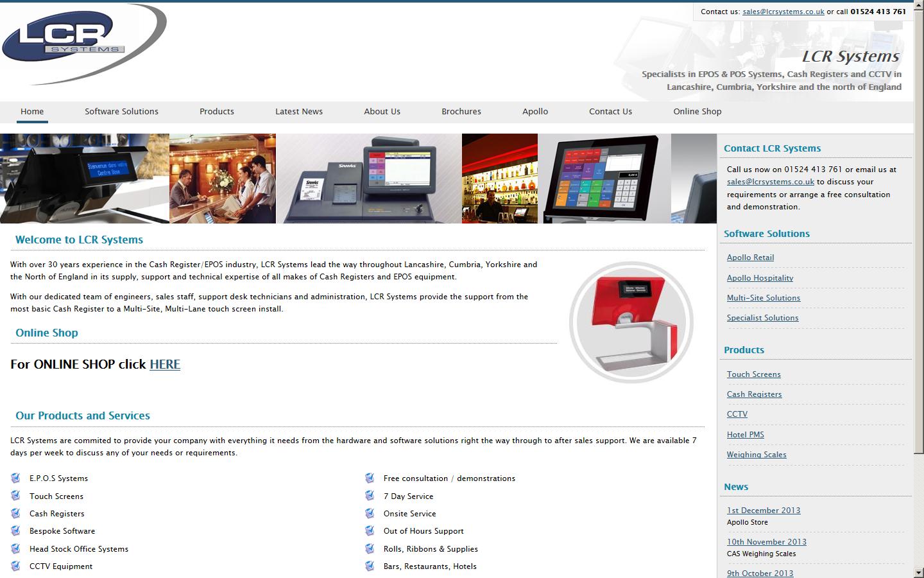This screenshot has height=578, width=924.
Task: Click the scrollbar down arrow
Action: coord(919,572)
